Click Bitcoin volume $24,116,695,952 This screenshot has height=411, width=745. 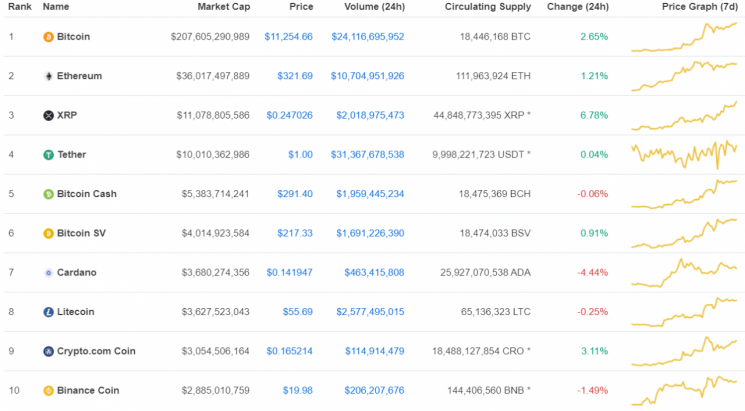point(368,37)
